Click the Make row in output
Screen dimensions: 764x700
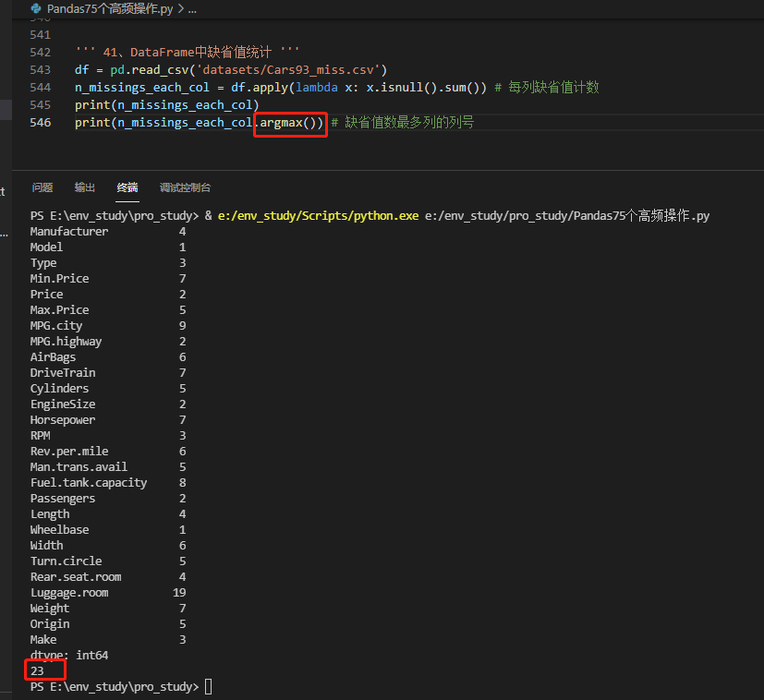pyautogui.click(x=108, y=640)
